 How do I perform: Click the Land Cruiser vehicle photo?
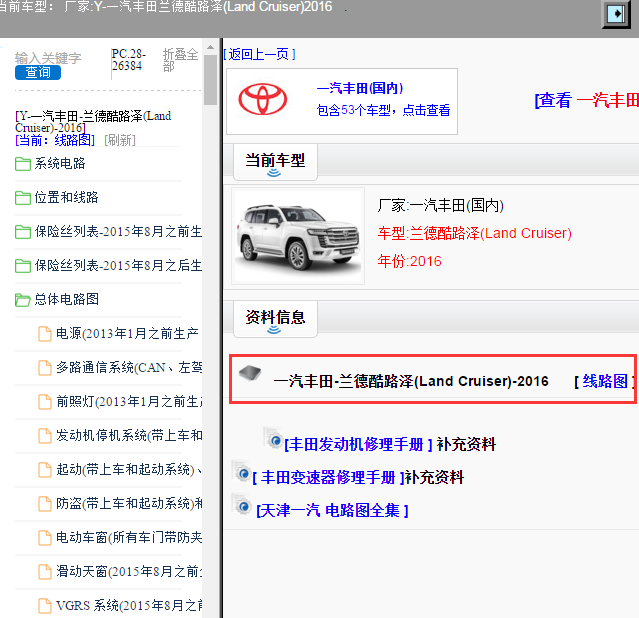click(x=298, y=236)
